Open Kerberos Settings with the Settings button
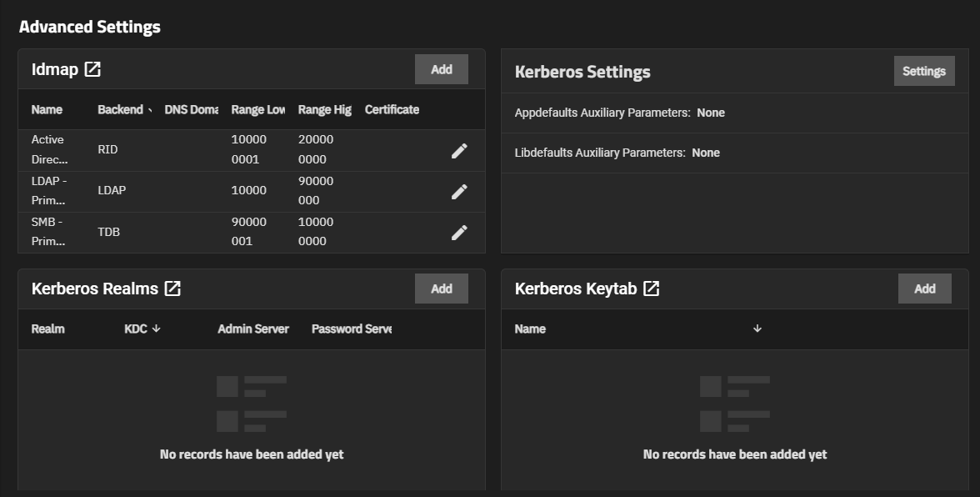This screenshot has width=980, height=497. click(x=923, y=71)
